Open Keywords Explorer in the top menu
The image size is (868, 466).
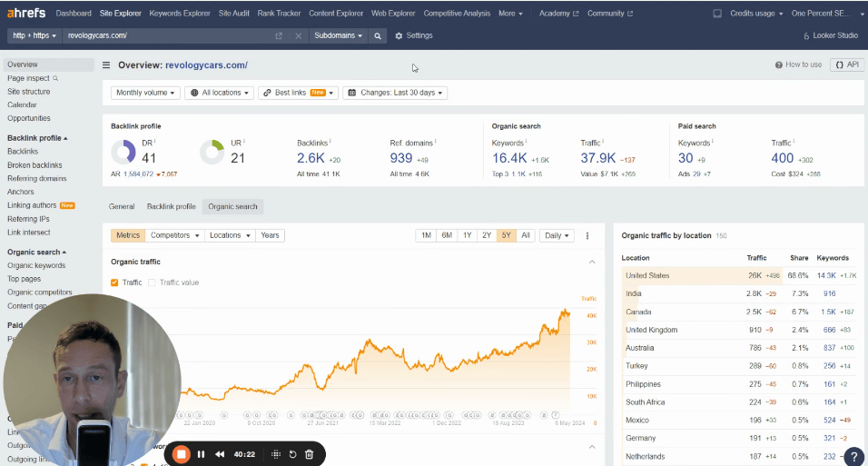click(x=178, y=14)
